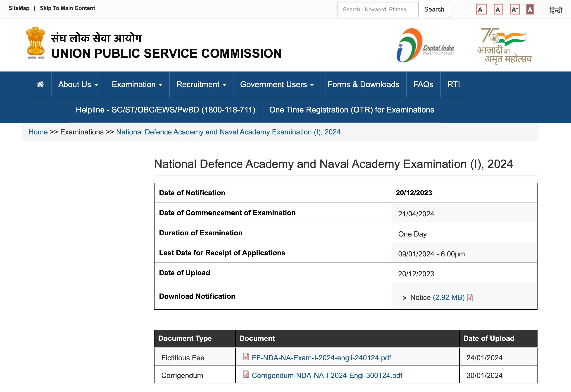Click the home icon in navigation bar
The width and height of the screenshot is (571, 392).
(40, 84)
